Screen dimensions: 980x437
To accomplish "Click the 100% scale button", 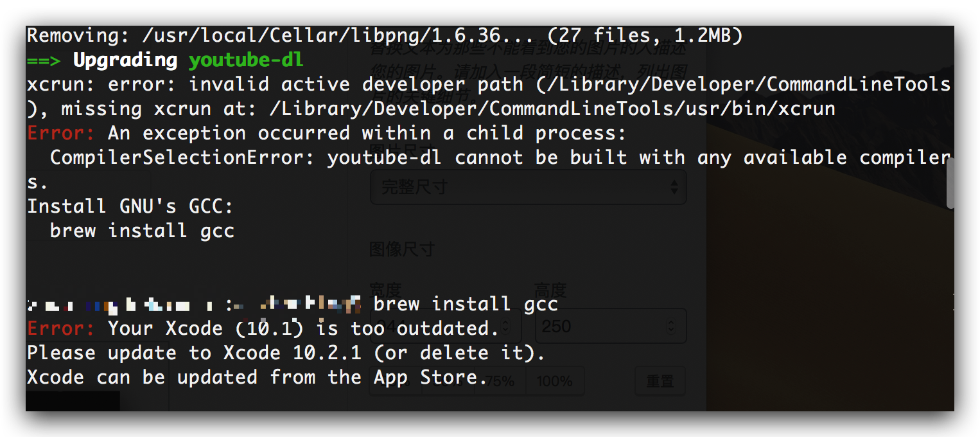I will (555, 381).
